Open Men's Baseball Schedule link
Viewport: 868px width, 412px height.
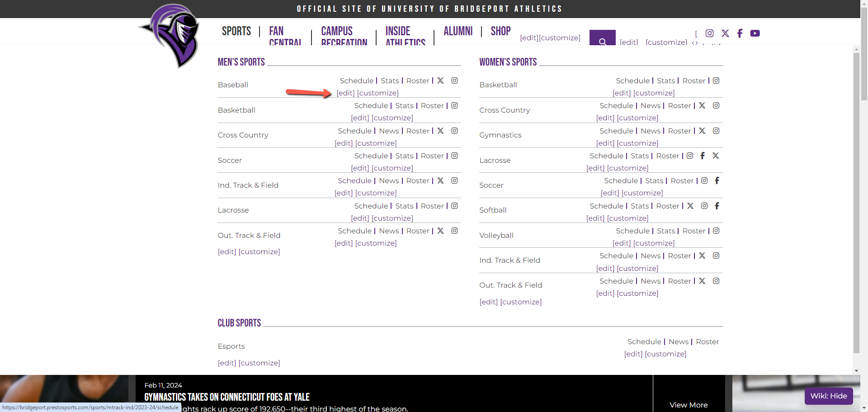357,81
